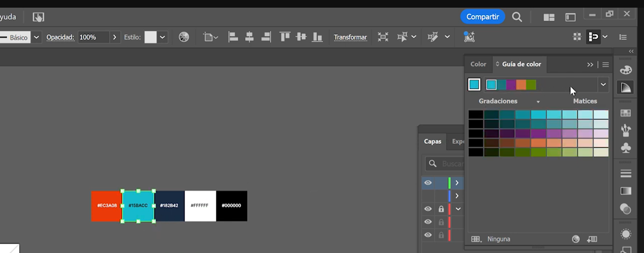Open the Symbols panel club icon

(x=626, y=148)
